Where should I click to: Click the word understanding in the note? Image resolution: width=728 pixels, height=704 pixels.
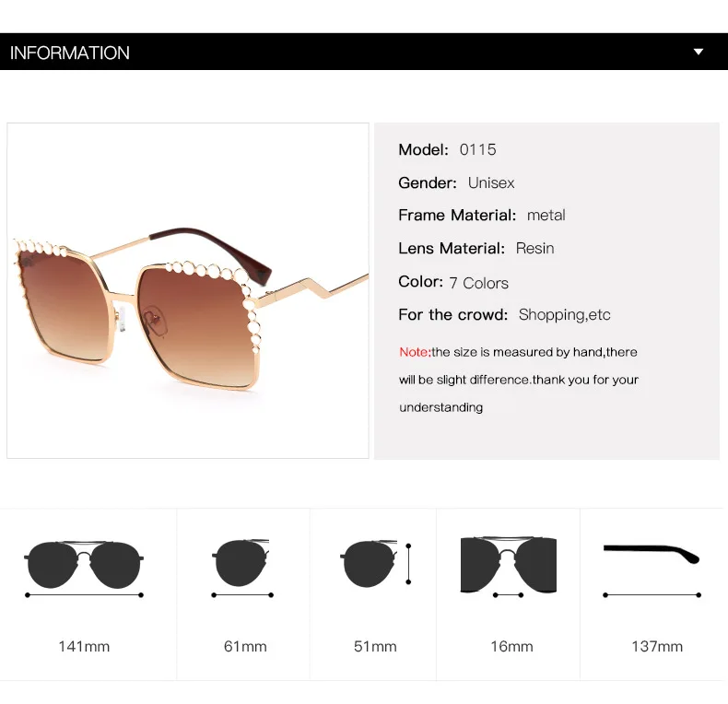[x=441, y=407]
